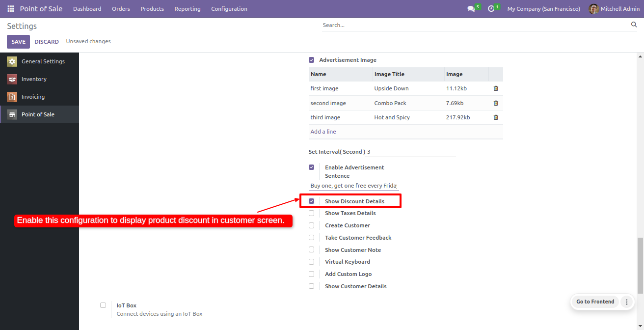Click 'Combo Pack' title cell
This screenshot has width=644, height=330.
coord(408,103)
